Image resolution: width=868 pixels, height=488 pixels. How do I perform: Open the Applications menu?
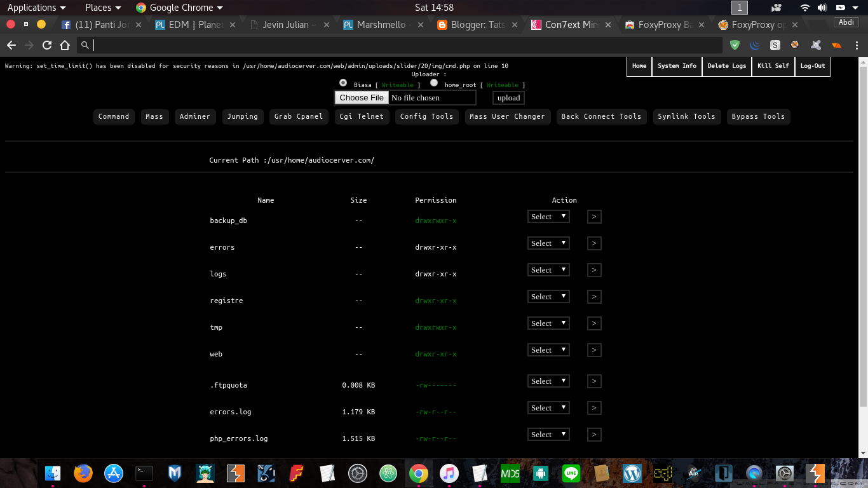pos(36,8)
